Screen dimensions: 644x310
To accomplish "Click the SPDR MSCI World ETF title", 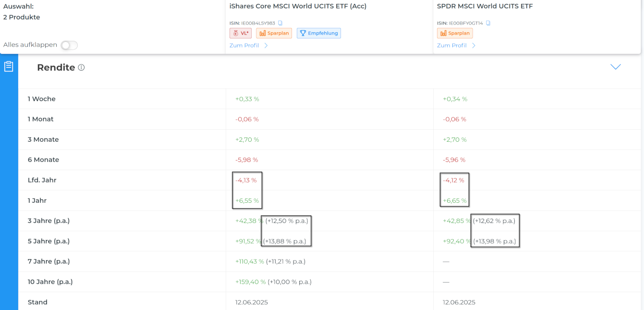I will [x=485, y=7].
